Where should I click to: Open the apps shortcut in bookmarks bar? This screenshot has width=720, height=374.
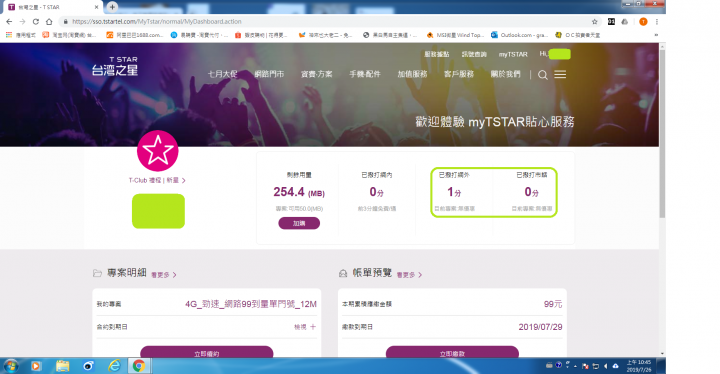point(21,35)
